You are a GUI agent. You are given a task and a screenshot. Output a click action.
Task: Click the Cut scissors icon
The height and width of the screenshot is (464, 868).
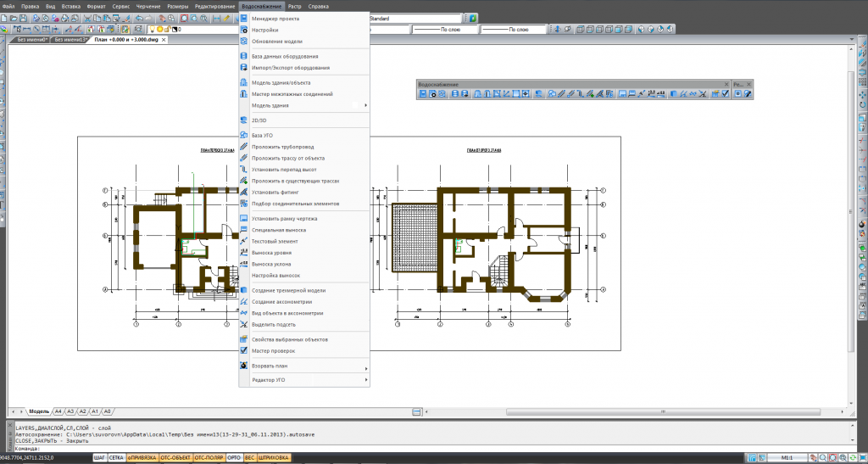click(x=87, y=19)
